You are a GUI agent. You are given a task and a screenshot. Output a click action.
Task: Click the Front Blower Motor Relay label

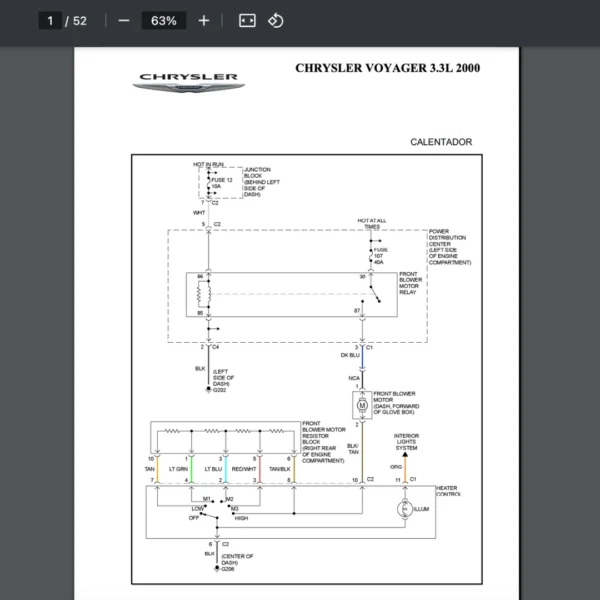click(x=410, y=283)
